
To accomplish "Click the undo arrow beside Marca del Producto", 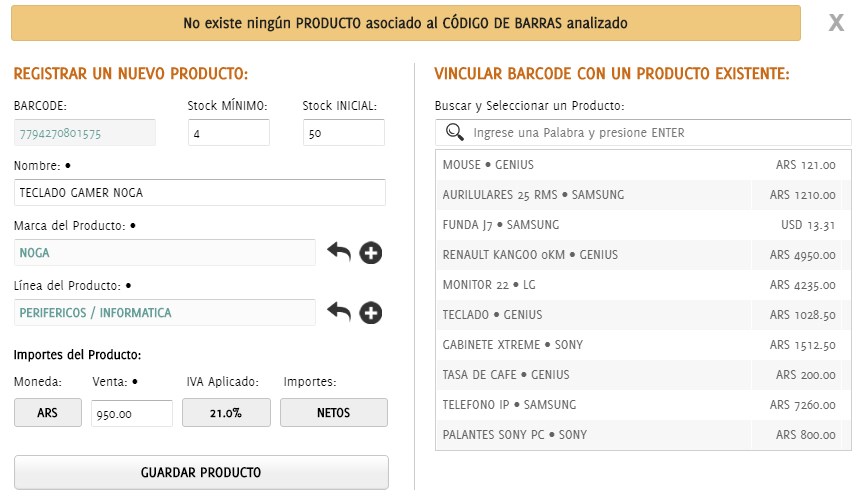I will pos(339,253).
